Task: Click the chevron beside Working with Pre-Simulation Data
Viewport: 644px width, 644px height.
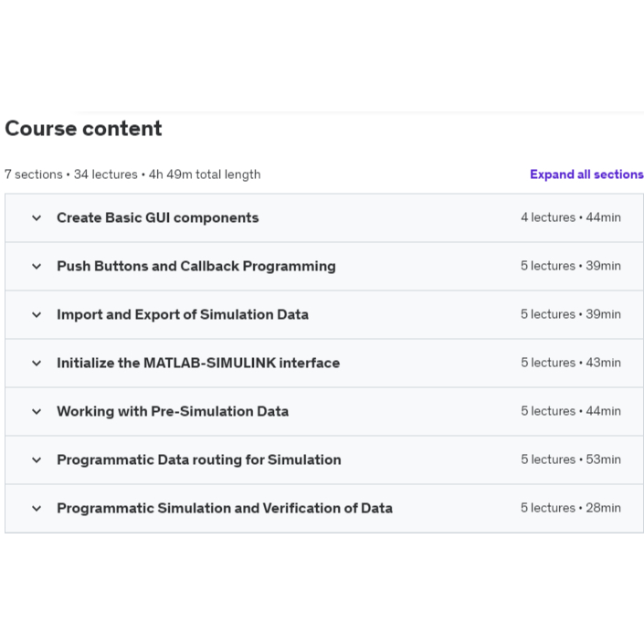Action: 37,412
